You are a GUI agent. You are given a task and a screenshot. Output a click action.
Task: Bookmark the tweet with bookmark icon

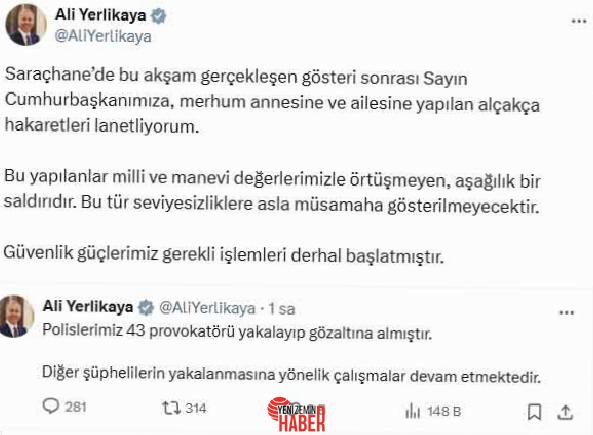pyautogui.click(x=534, y=412)
